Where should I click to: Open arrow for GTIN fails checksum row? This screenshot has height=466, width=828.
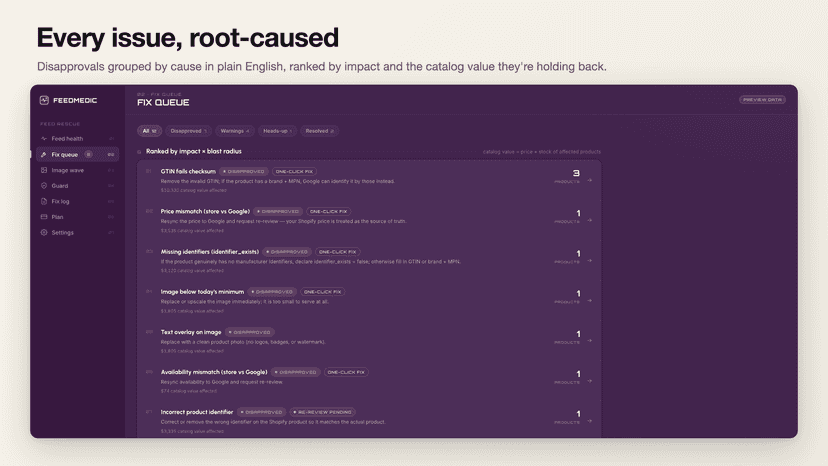[x=590, y=180]
